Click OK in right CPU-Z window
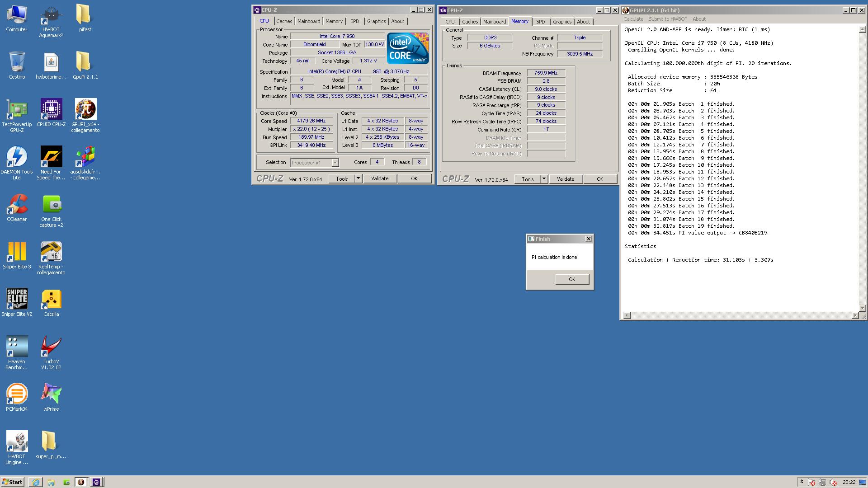The height and width of the screenshot is (488, 868). (600, 179)
